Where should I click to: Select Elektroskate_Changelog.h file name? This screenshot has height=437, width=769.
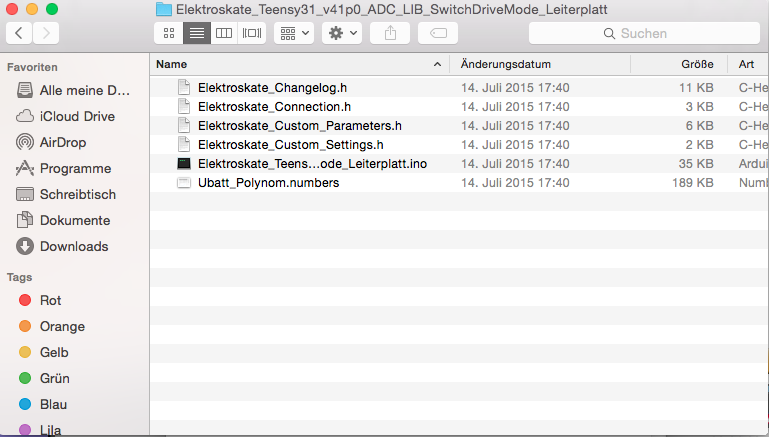(x=272, y=88)
